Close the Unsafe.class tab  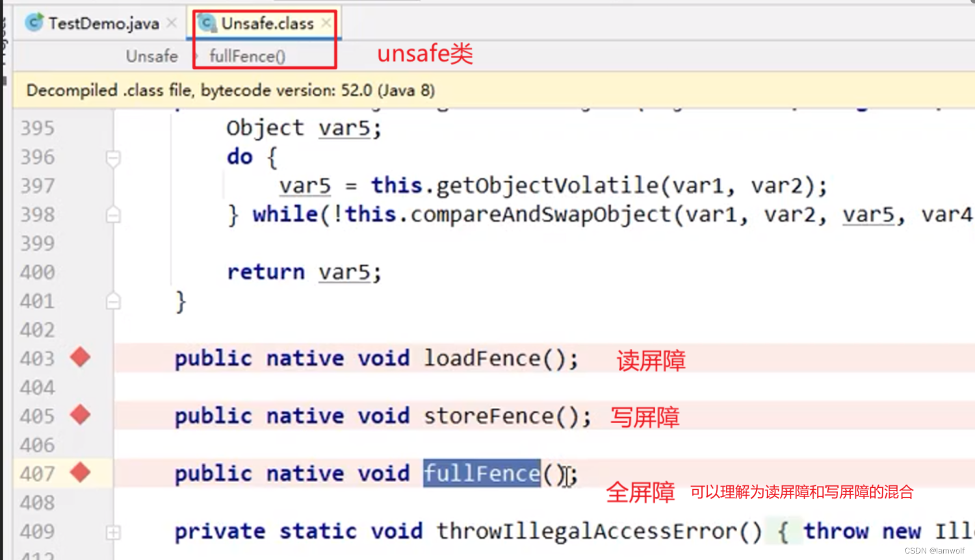[x=326, y=23]
